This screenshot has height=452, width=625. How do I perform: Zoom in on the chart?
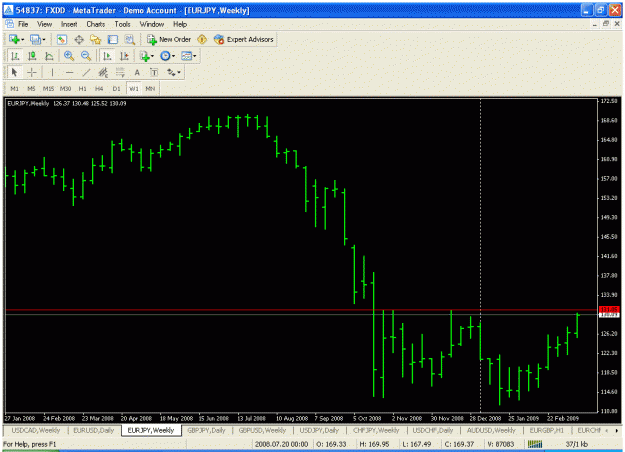[69, 56]
